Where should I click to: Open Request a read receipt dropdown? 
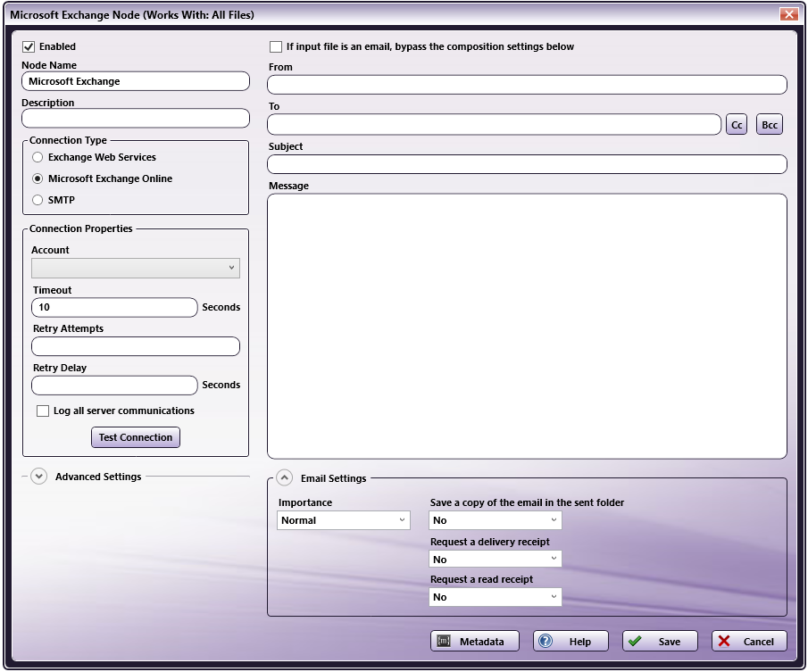pyautogui.click(x=496, y=597)
